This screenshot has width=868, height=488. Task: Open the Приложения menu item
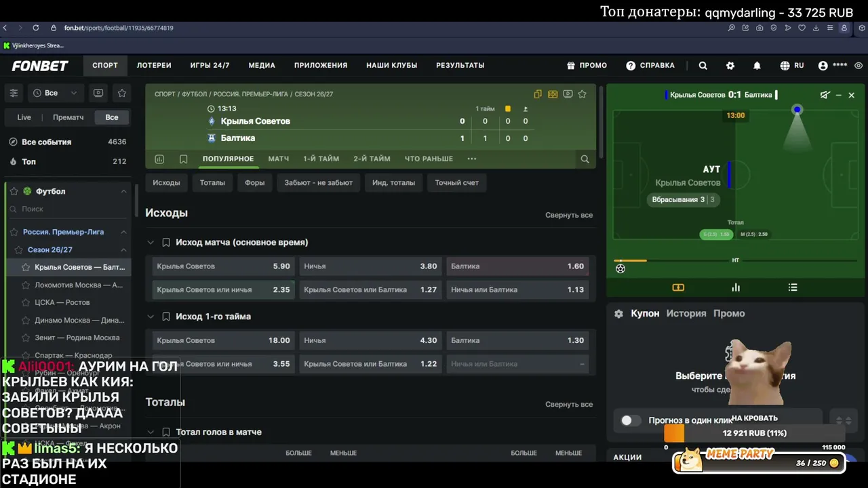tap(321, 66)
